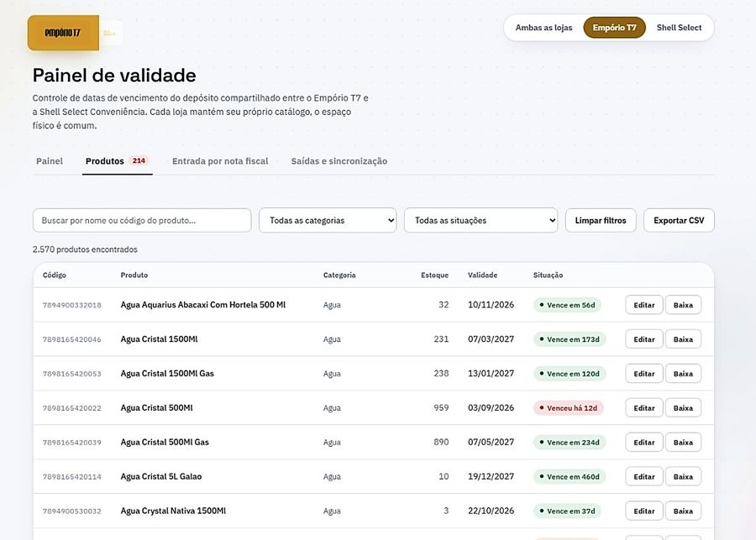Screen dimensions: 756x540
Task: Click the Situação column header
Action: pyautogui.click(x=548, y=275)
